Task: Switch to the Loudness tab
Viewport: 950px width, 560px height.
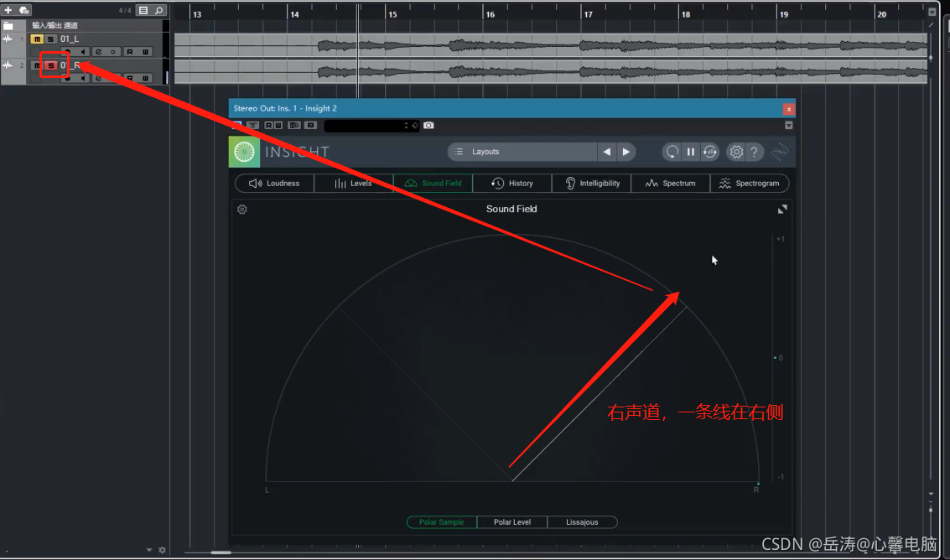Action: click(274, 183)
